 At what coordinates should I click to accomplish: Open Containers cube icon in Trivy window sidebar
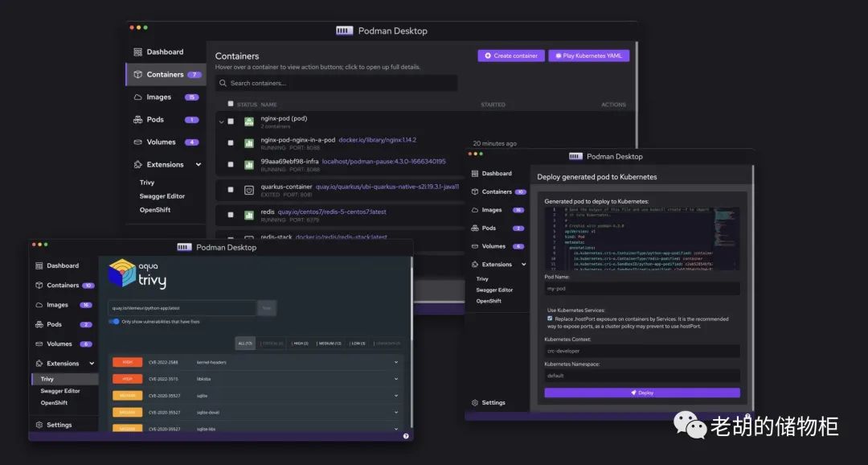tap(39, 286)
